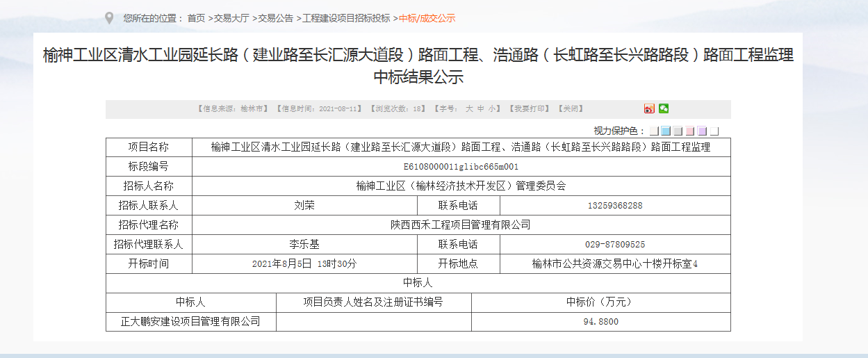The image size is (868, 358).
Task: Navigate to 交易公告 breadcrumb link
Action: coord(276,18)
